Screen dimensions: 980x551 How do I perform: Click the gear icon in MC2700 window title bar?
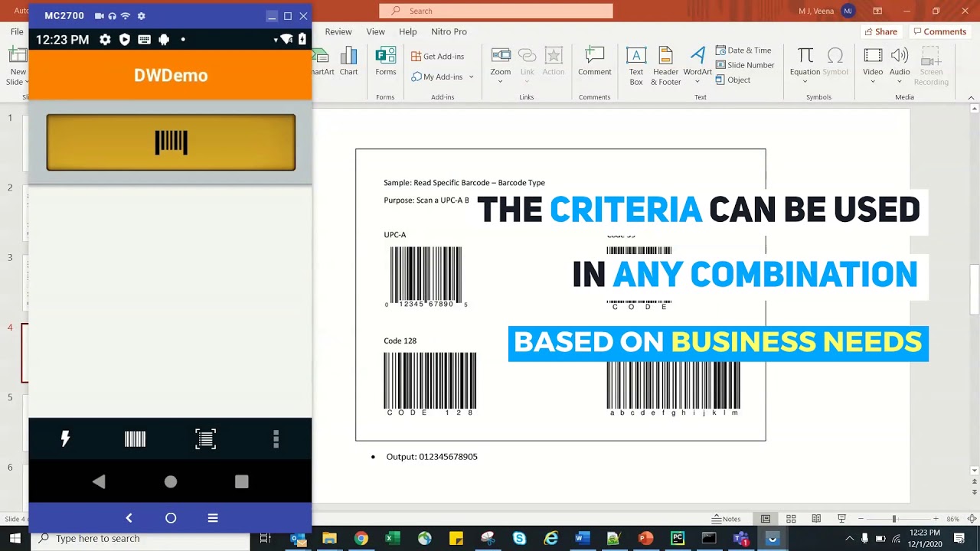tap(141, 16)
